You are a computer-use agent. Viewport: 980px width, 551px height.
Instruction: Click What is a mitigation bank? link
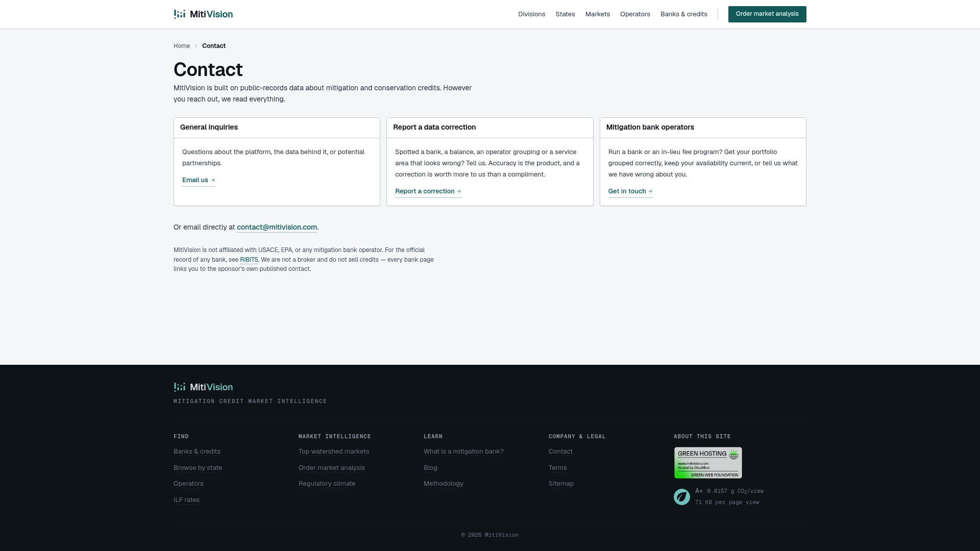[463, 452]
